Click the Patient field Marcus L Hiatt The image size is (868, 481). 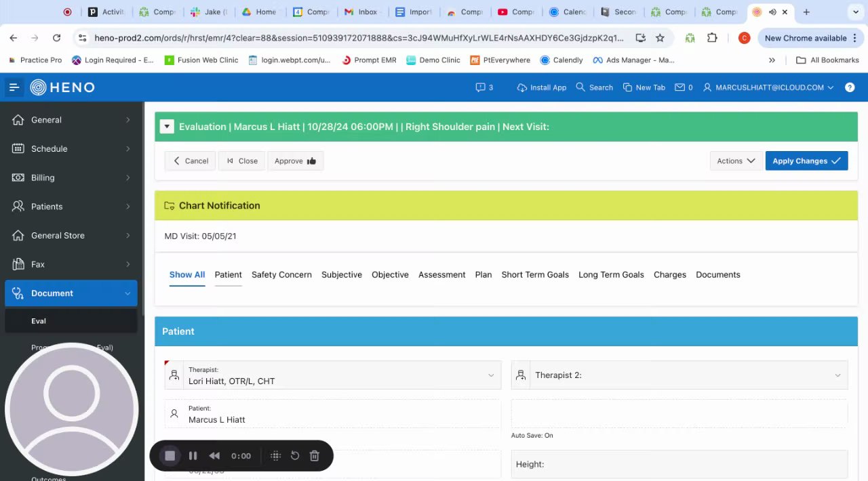coord(333,414)
